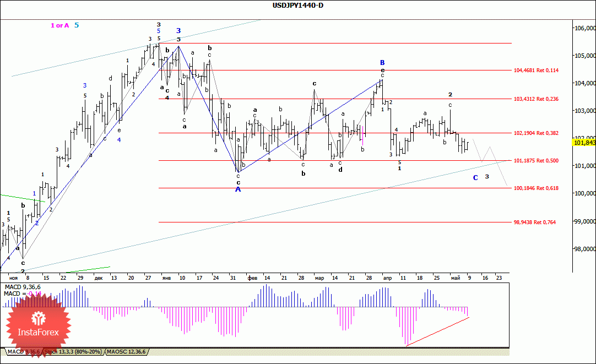Click the 'фев' month on date axis

(252, 278)
